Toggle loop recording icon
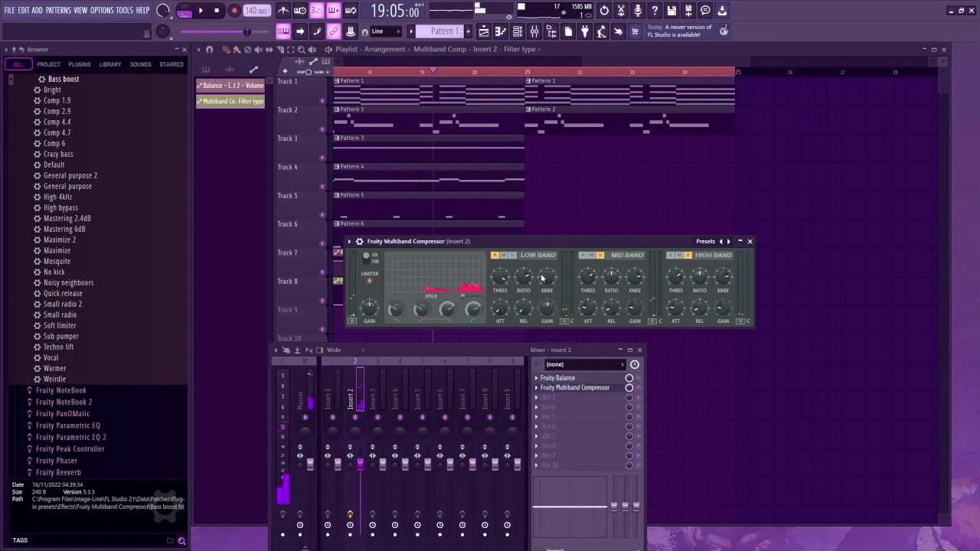This screenshot has width=980, height=551. tap(351, 11)
